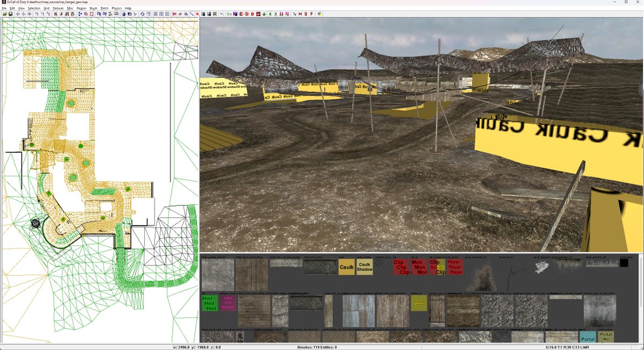Open the Region menu
This screenshot has width=644, height=350.
click(x=82, y=9)
